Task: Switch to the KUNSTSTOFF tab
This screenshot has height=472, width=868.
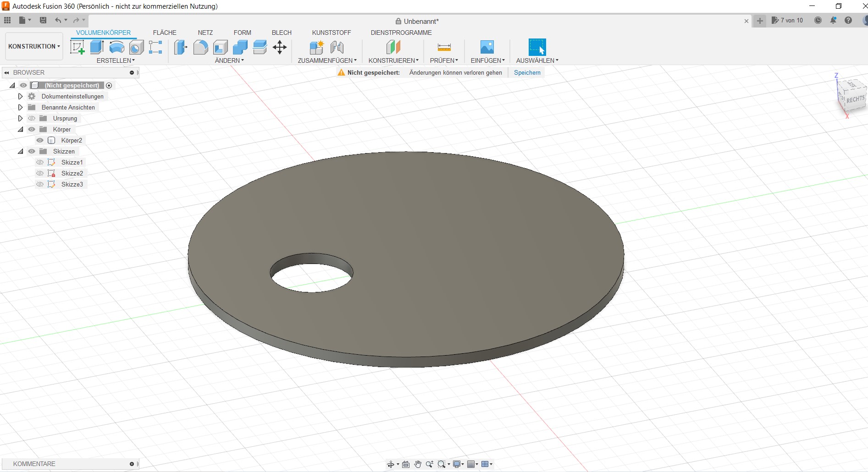Action: pyautogui.click(x=332, y=33)
